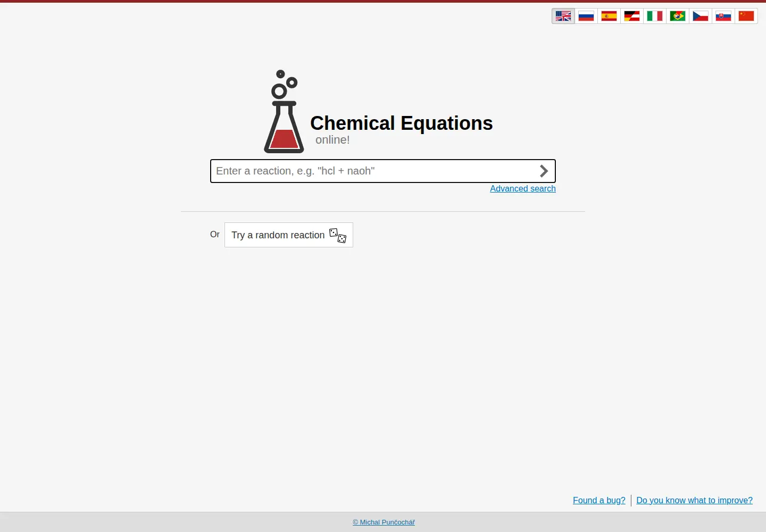The image size is (766, 532).
Task: Click the flask logo icon
Action: pos(284,112)
